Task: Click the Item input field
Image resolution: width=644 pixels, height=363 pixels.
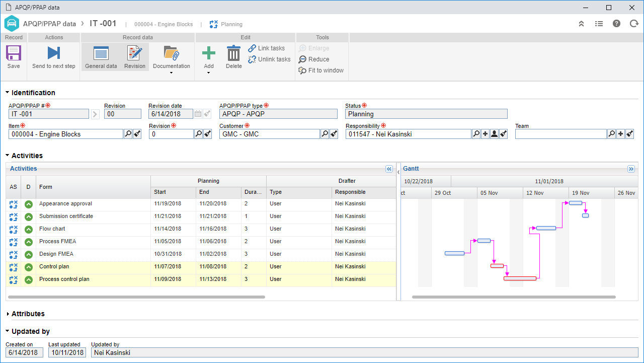Action: [66, 134]
